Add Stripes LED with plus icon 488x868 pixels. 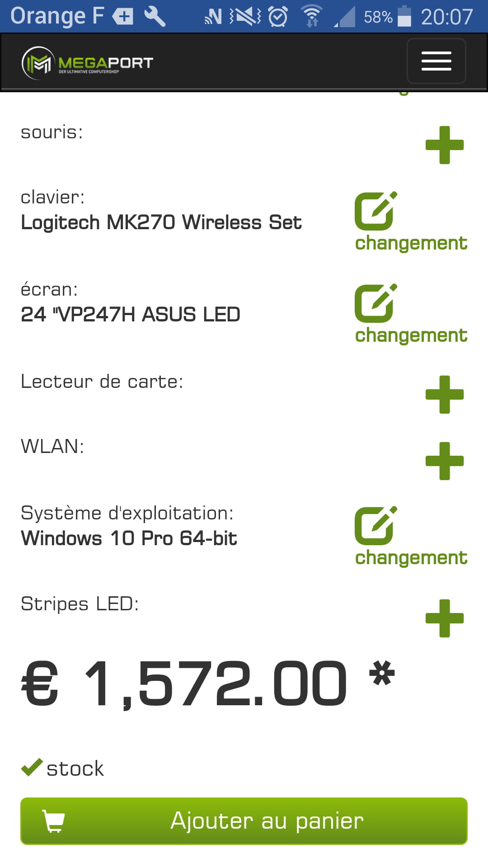445,618
